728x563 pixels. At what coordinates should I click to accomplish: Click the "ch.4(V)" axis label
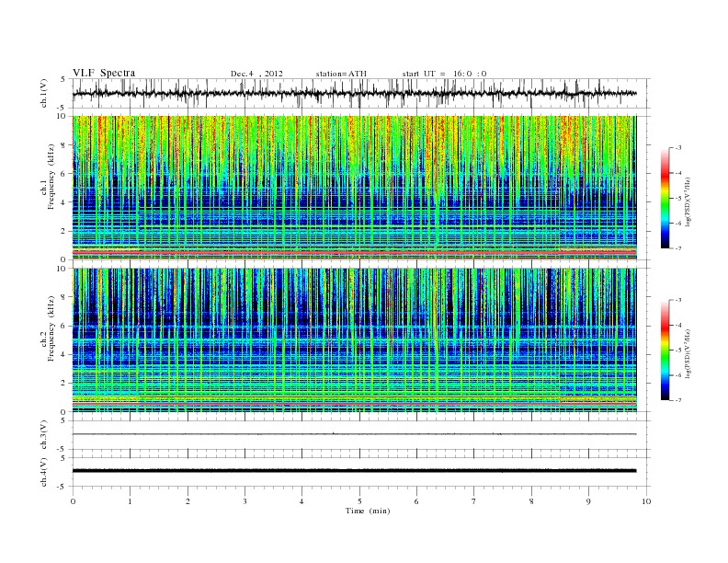[x=44, y=472]
